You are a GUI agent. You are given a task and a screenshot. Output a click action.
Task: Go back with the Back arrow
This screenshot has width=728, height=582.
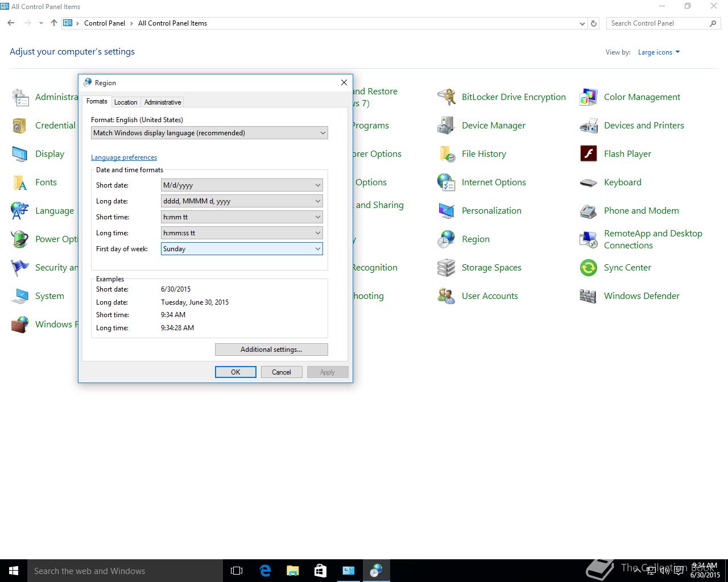pos(11,23)
